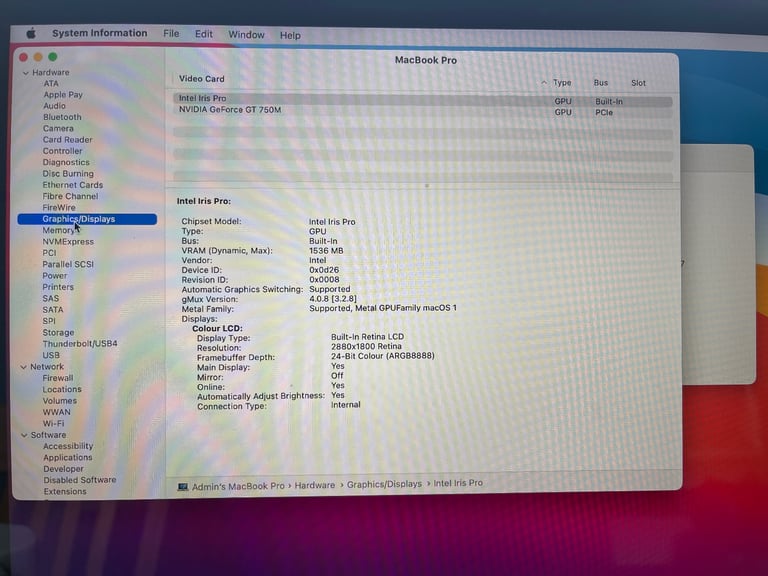
Task: Select NVMExpress in the sidebar
Action: (68, 241)
